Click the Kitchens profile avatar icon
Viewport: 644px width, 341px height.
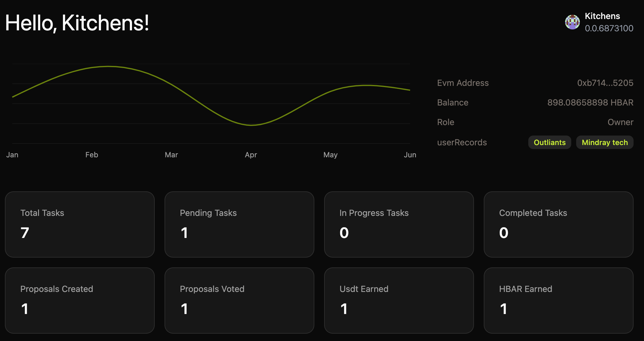(x=572, y=22)
